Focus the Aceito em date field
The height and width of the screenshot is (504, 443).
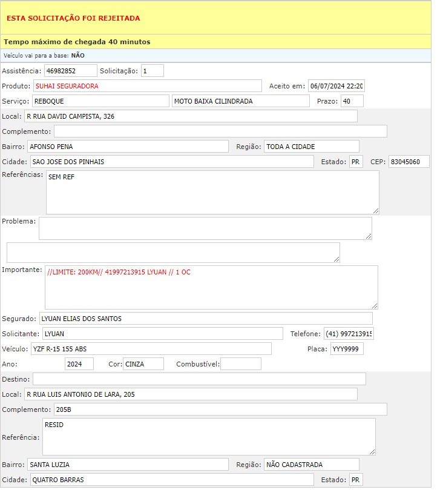tap(336, 86)
